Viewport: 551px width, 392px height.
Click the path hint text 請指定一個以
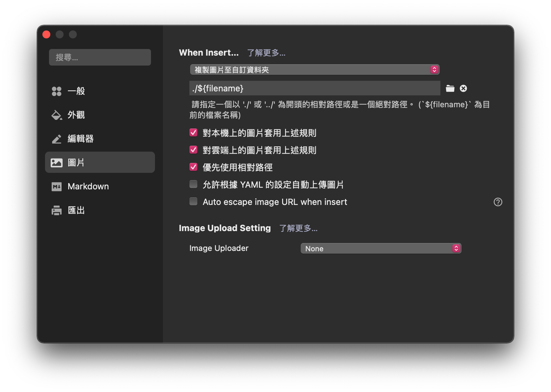point(340,110)
